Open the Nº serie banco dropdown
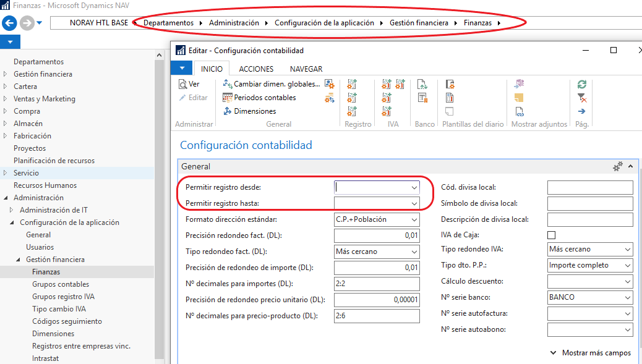642x364 pixels. click(x=627, y=297)
